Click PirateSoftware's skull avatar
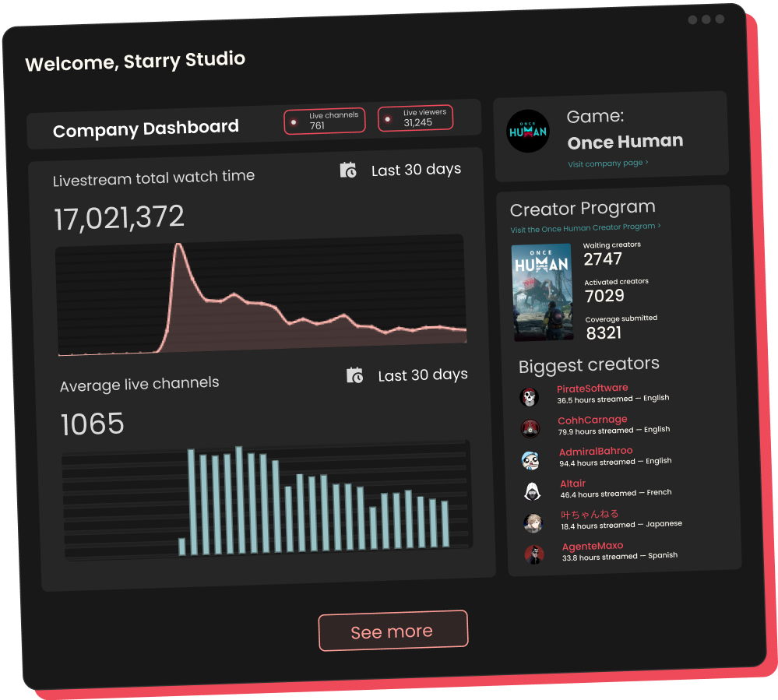 click(x=530, y=396)
